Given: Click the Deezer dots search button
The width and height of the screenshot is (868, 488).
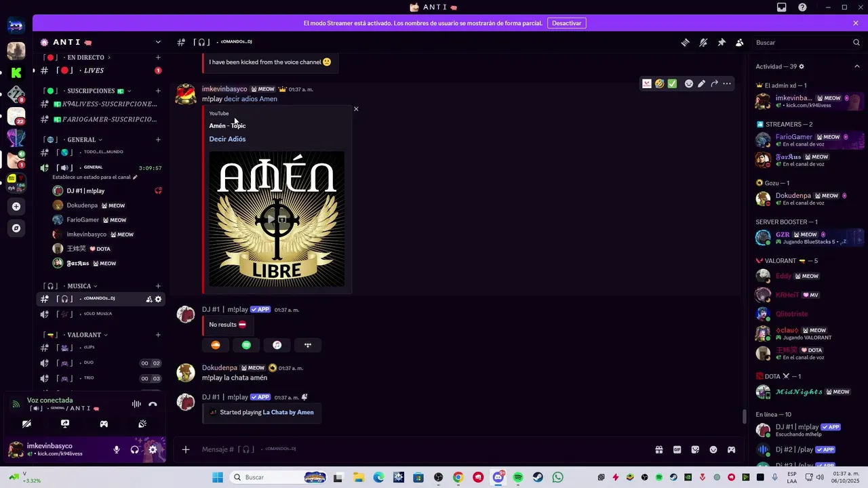Looking at the screenshot, I should 307,345.
